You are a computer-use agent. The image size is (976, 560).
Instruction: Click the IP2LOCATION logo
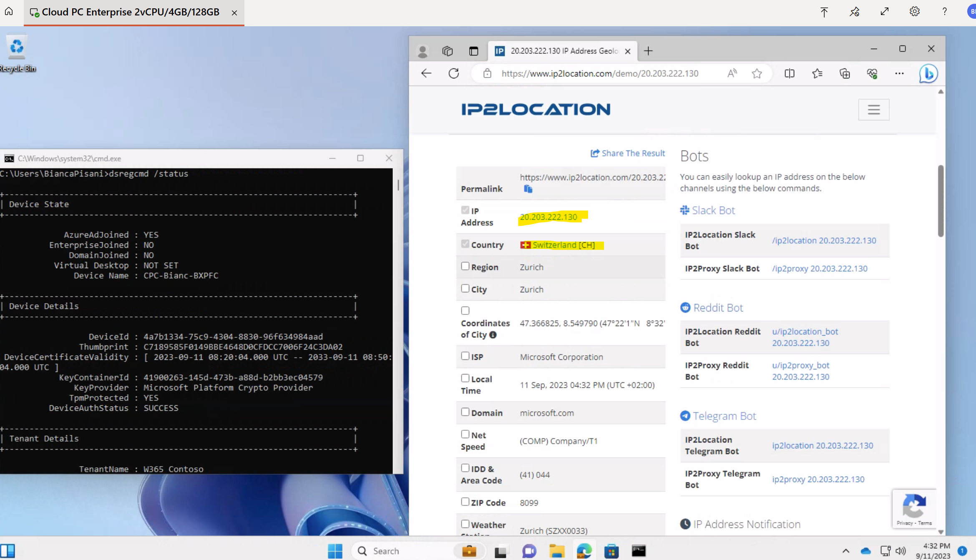click(536, 109)
